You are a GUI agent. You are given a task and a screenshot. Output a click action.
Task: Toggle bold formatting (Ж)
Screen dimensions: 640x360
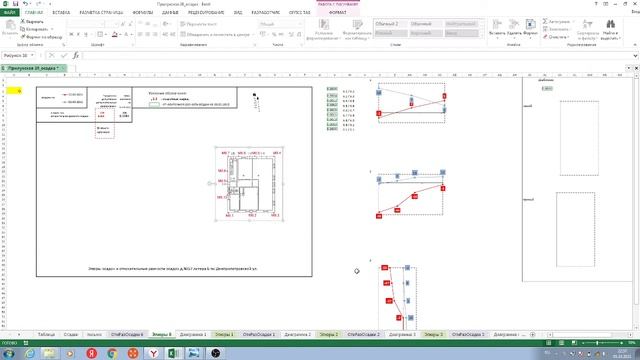71,34
